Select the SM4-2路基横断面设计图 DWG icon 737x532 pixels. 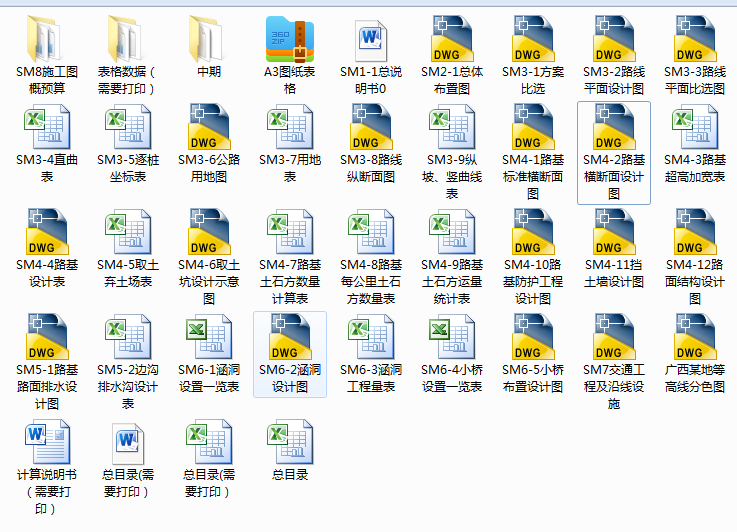pos(614,127)
